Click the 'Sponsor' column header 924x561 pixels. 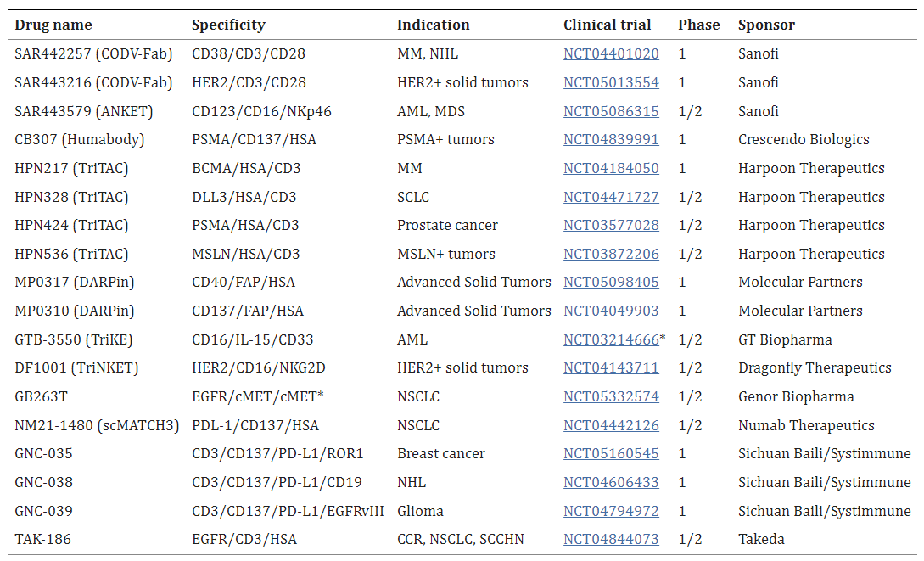click(x=766, y=25)
